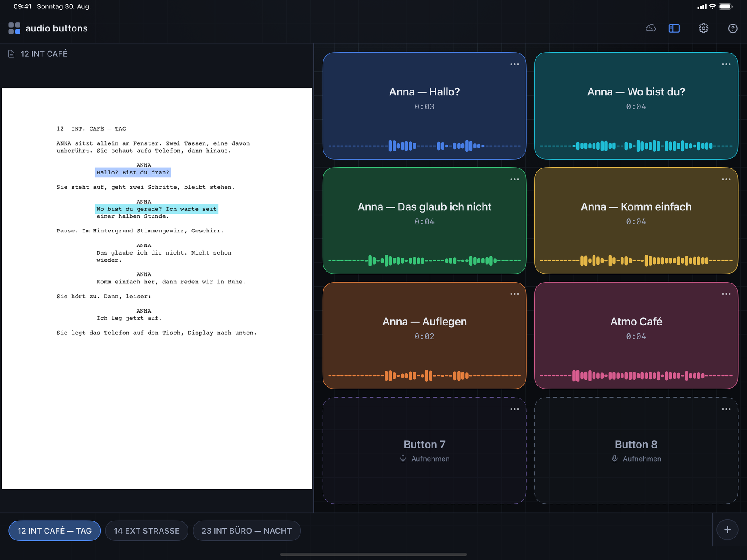Play the Anna — Wo bist du? audio button

636,106
